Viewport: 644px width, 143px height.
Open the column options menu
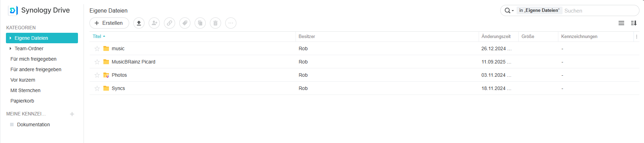point(637,37)
